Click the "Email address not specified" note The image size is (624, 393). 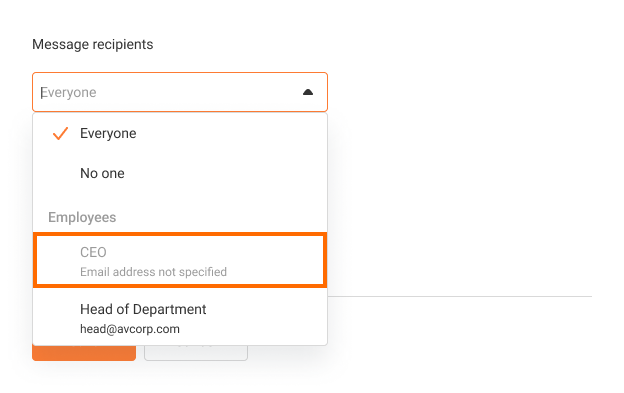[x=153, y=272]
